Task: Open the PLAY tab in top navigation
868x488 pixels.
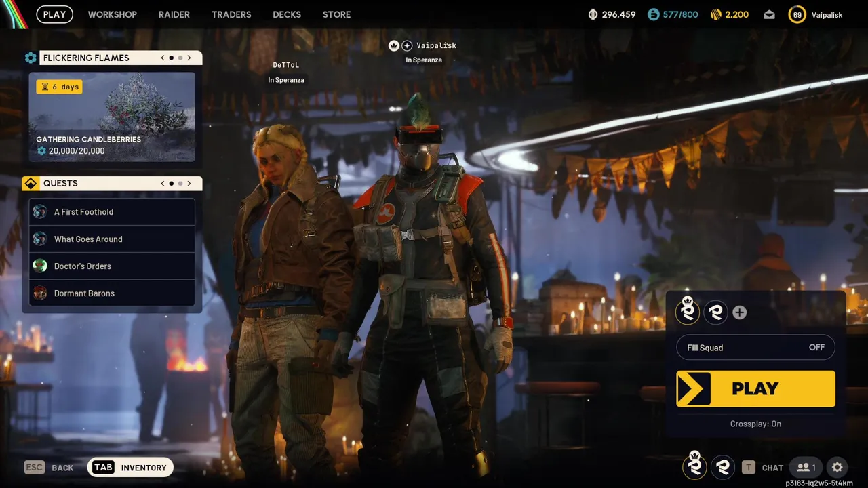Action: pos(54,14)
